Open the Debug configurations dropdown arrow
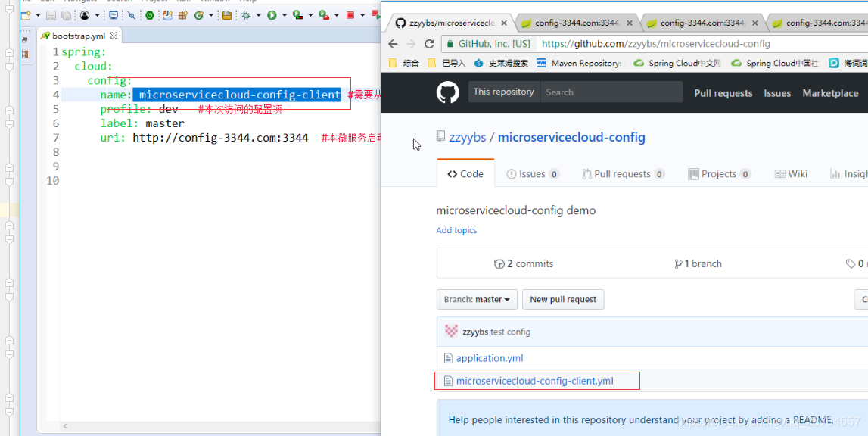Image resolution: width=868 pixels, height=436 pixels. tap(259, 15)
